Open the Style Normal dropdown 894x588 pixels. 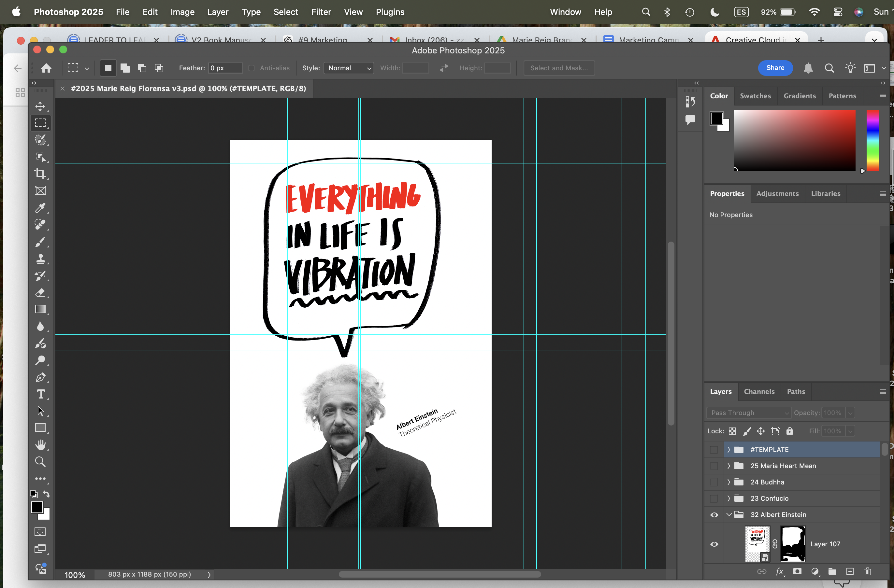click(x=349, y=68)
